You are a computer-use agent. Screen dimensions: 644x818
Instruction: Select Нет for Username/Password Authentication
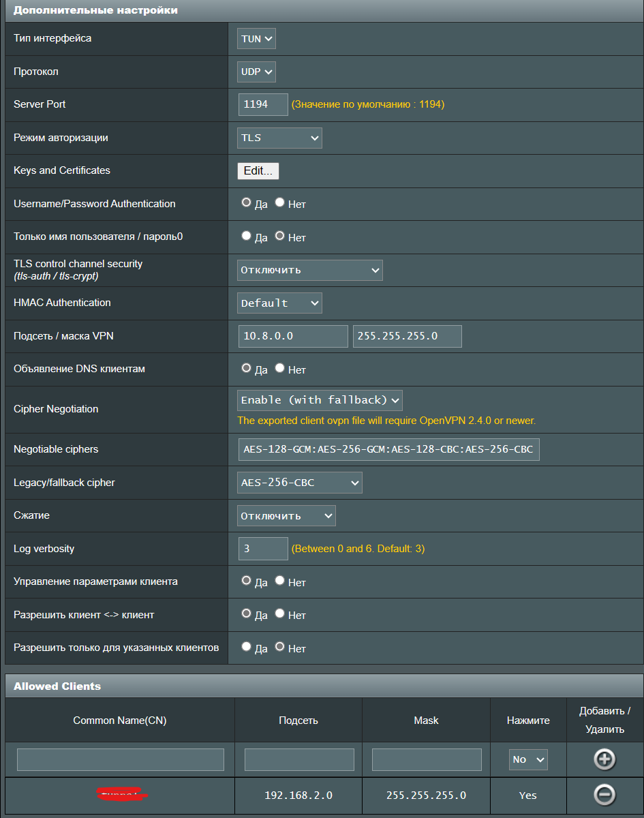click(279, 202)
